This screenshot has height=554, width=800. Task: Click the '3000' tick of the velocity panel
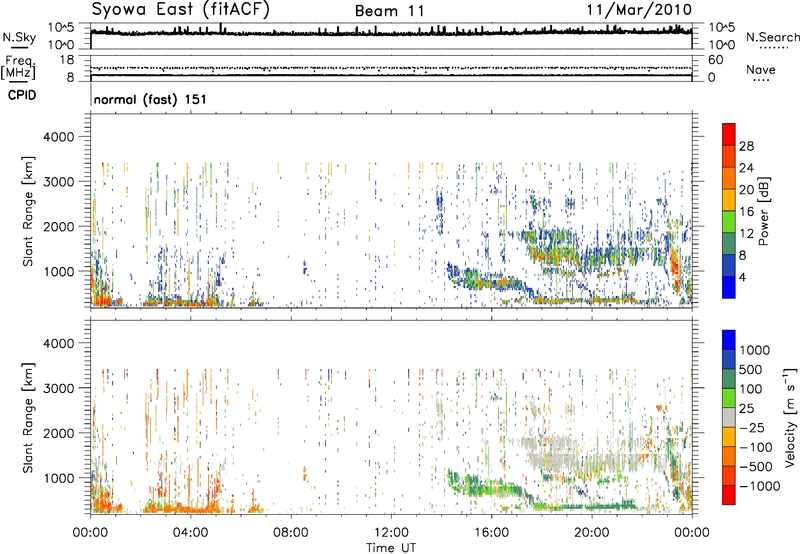click(59, 388)
